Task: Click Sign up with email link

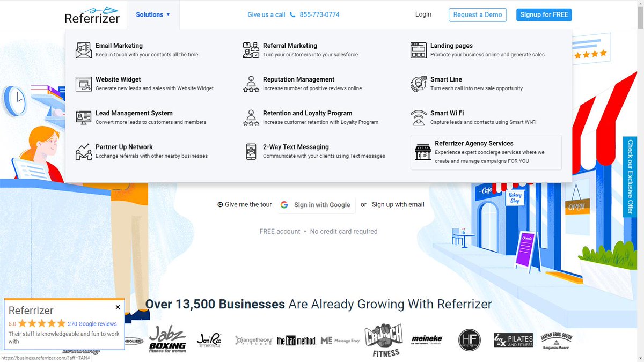Action: (x=398, y=204)
